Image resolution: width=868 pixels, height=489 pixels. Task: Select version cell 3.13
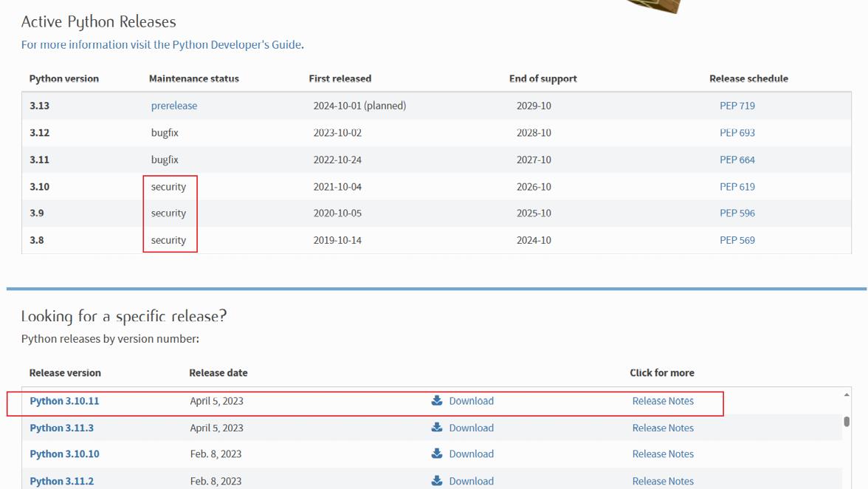click(x=39, y=105)
